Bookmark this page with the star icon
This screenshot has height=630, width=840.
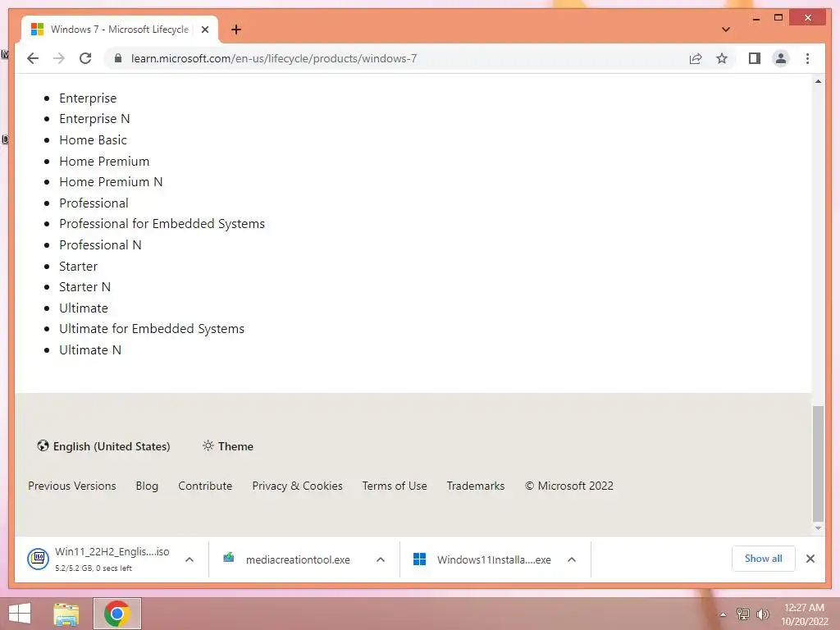pos(722,58)
